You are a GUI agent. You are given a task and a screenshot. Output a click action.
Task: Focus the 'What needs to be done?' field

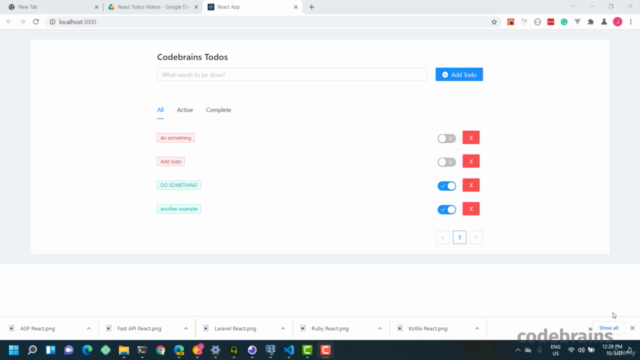tap(292, 75)
